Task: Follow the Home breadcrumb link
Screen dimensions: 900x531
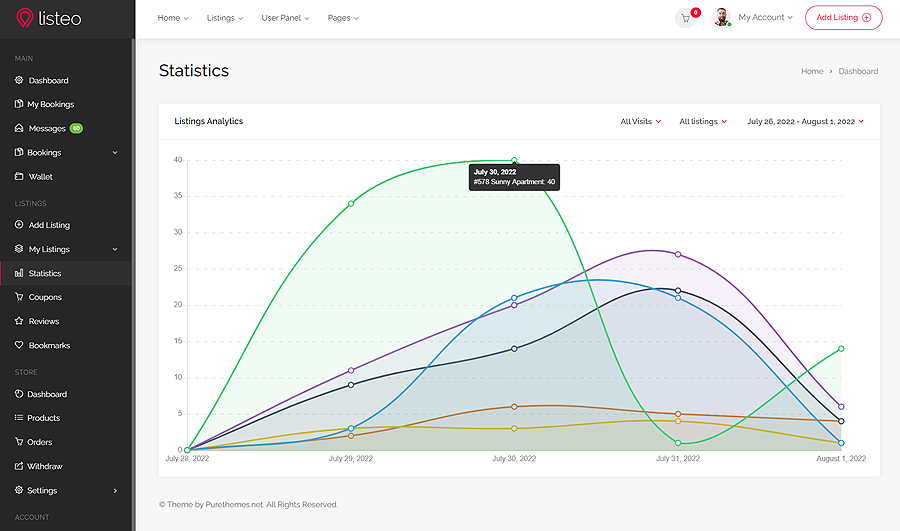Action: [x=811, y=71]
